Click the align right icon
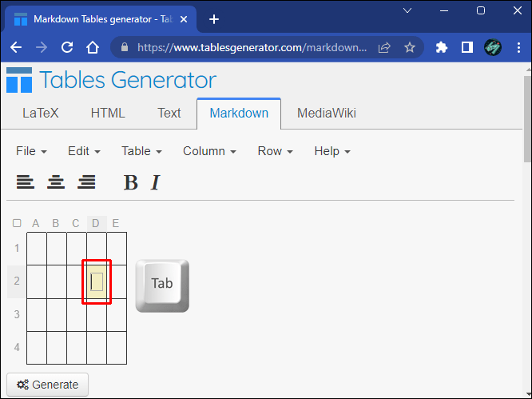Screen dimensions: 532x399 86,182
